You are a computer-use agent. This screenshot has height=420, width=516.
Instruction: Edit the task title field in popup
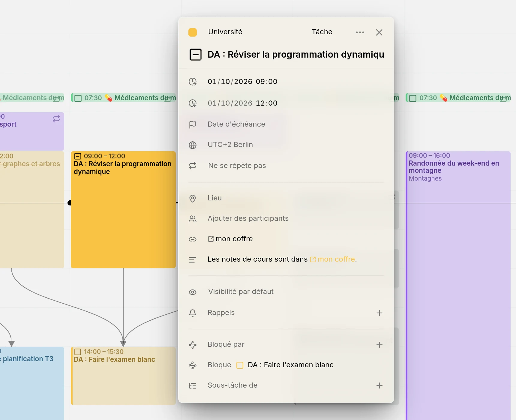click(296, 55)
